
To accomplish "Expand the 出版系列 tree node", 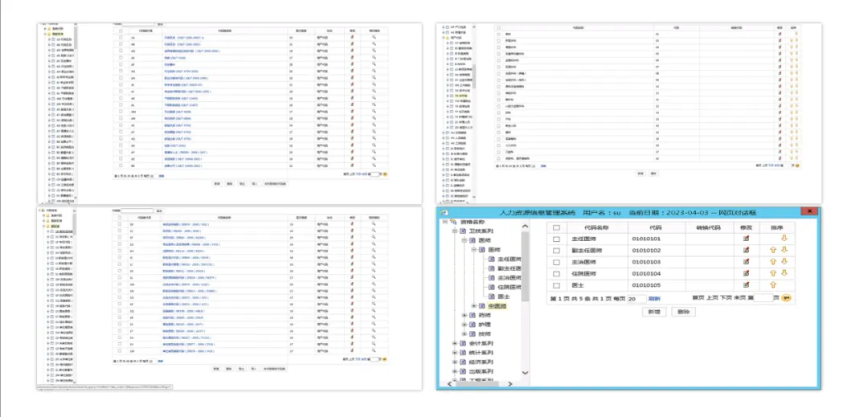I will (454, 372).
